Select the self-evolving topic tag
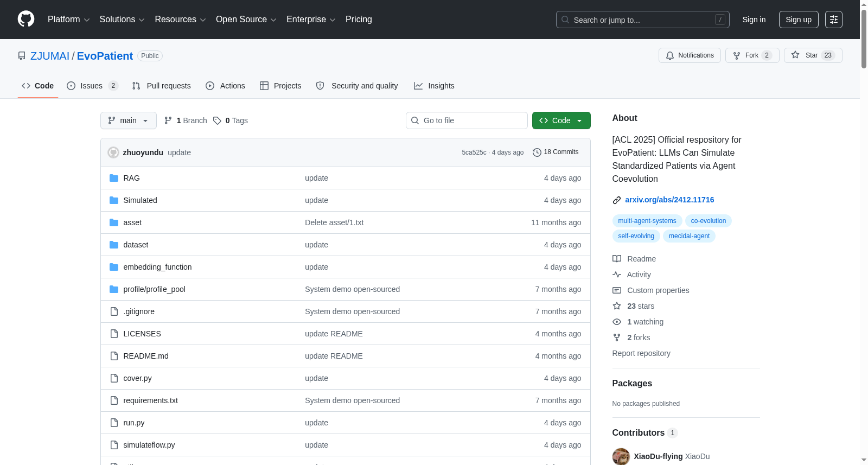 [x=636, y=236]
